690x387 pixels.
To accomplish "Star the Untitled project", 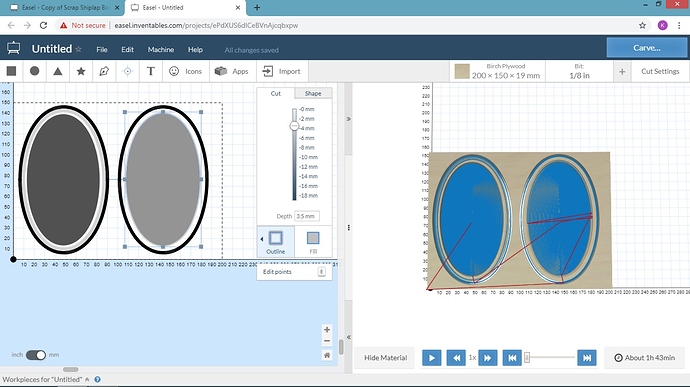I will [x=78, y=49].
